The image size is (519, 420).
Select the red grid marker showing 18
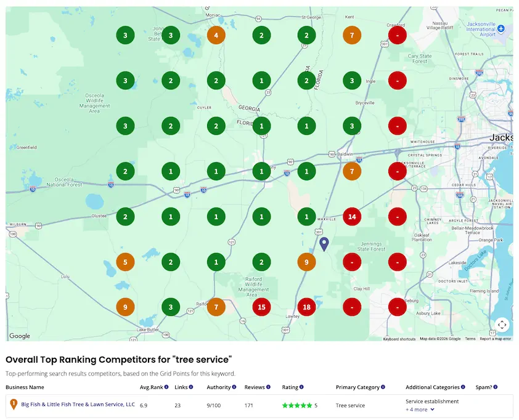(306, 307)
